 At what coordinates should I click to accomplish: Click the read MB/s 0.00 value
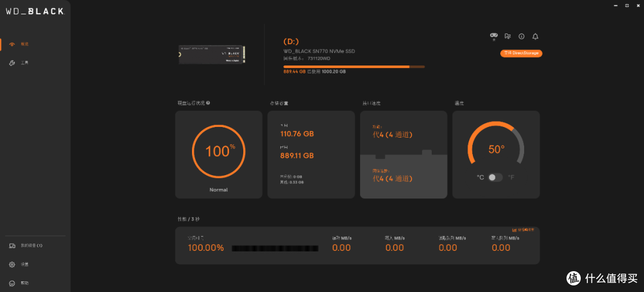[341, 248]
